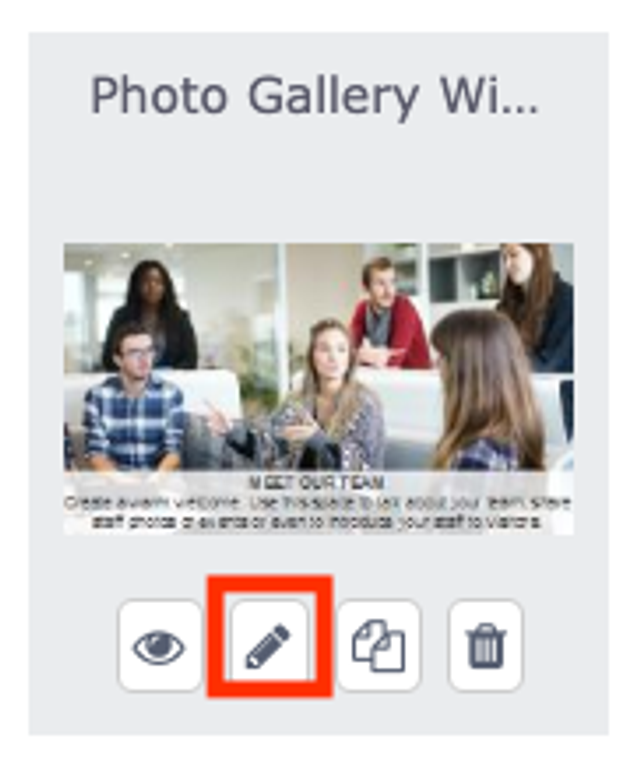Select the overlapping pages duplicate icon

[379, 646]
